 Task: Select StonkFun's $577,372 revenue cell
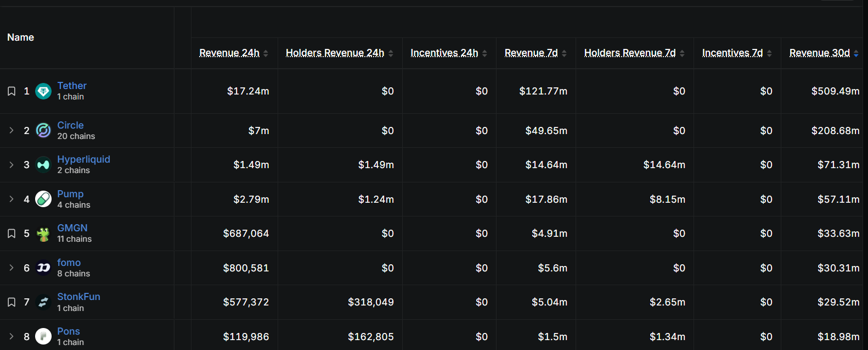[246, 302]
